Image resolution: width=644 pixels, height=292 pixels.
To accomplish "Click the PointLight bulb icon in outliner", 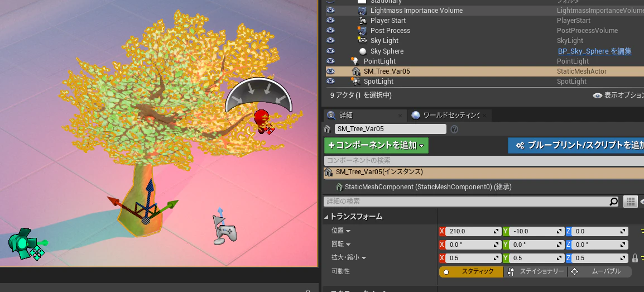I will [355, 61].
